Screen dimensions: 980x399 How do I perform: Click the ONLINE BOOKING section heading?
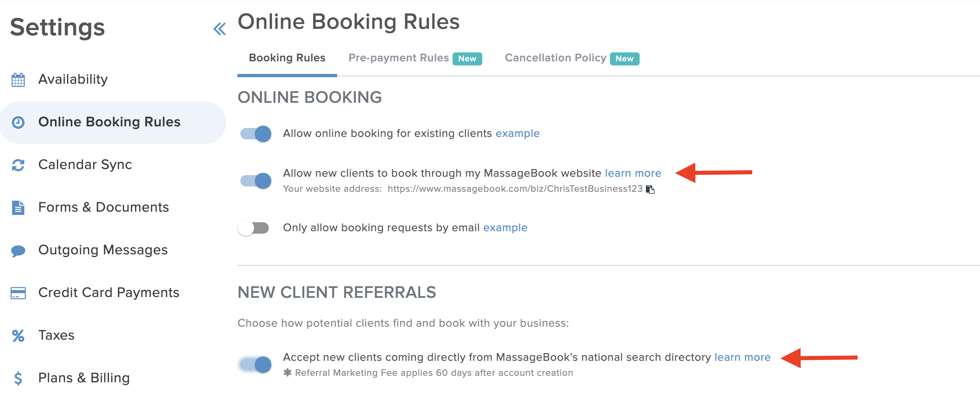click(x=309, y=98)
